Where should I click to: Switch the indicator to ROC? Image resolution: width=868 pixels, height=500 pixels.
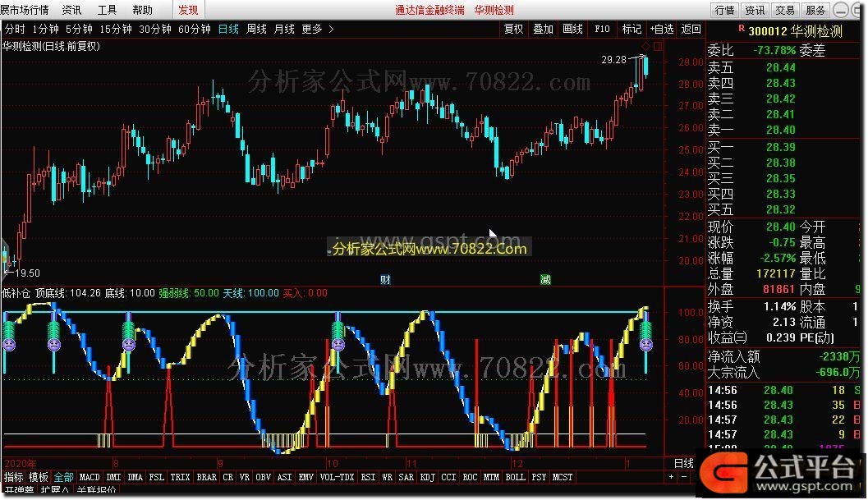point(470,477)
